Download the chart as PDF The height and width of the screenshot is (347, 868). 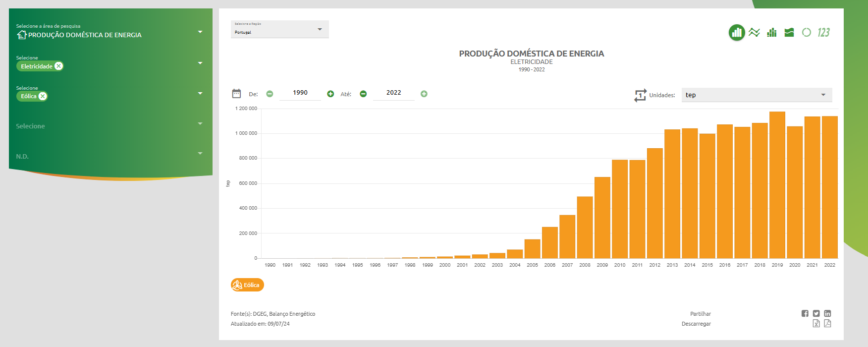(x=827, y=324)
